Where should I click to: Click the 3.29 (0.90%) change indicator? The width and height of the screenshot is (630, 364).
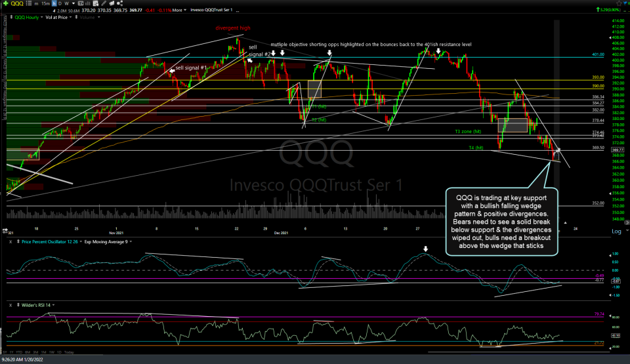coord(610,10)
